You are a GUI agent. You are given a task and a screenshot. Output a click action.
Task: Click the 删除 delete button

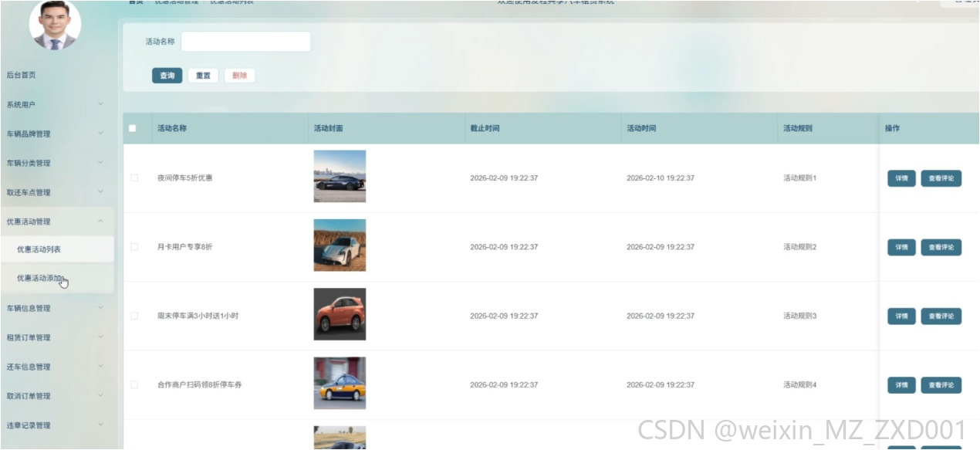tap(239, 76)
